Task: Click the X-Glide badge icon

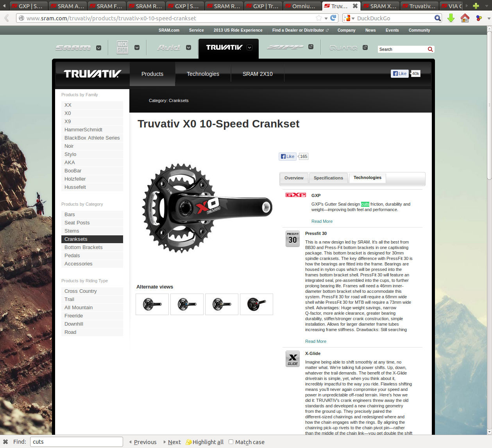Action: pyautogui.click(x=293, y=359)
